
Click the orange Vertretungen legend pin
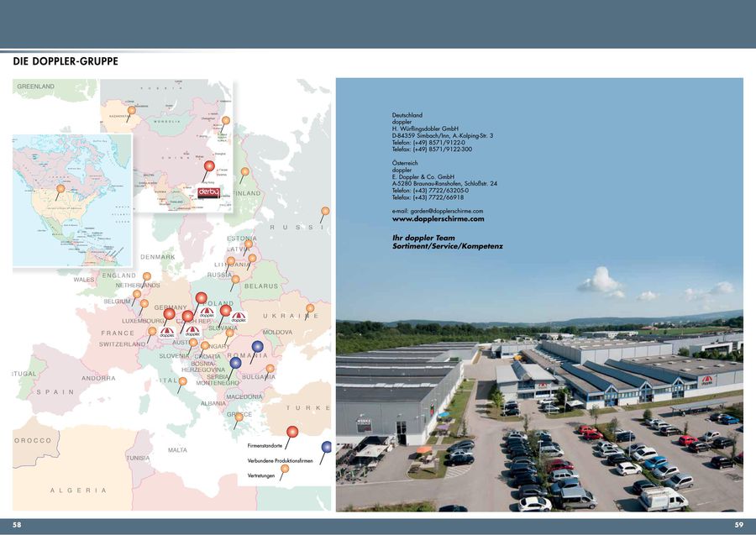pyautogui.click(x=285, y=469)
